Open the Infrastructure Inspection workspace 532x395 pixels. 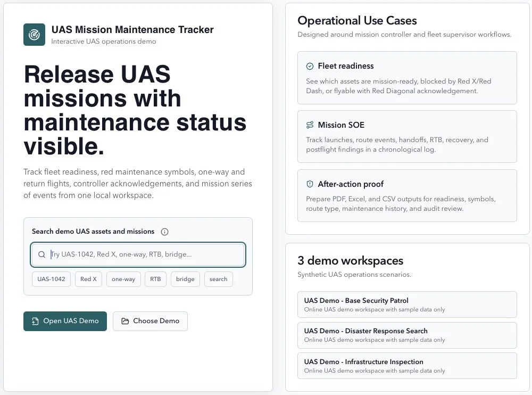click(x=407, y=366)
